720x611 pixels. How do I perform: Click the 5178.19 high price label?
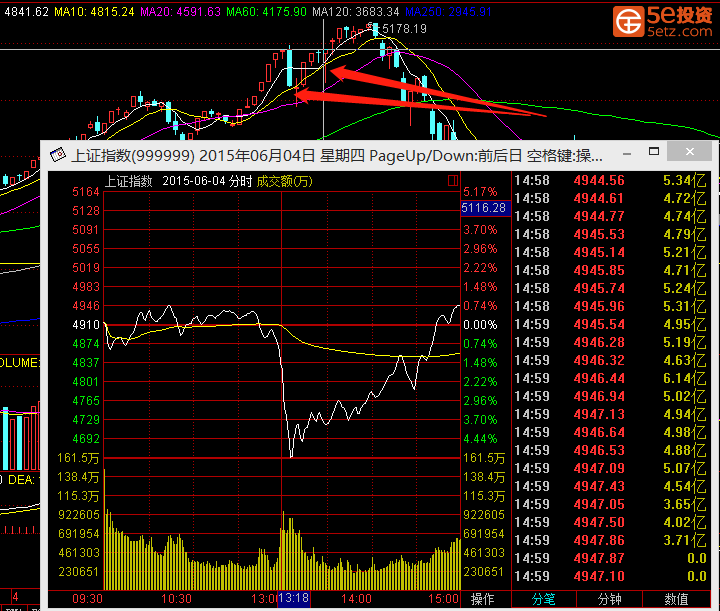[405, 29]
